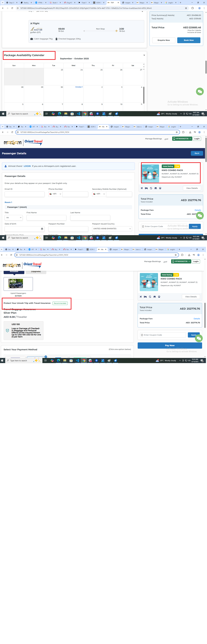Open the Passport Issued Country dropdown
Image resolution: width=207 pixels, height=644 pixels.
[x=112, y=228]
